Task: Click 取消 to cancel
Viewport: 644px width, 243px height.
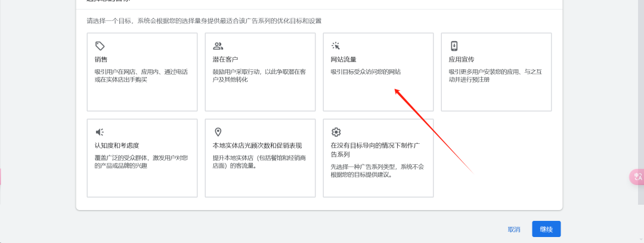Action: pyautogui.click(x=514, y=229)
